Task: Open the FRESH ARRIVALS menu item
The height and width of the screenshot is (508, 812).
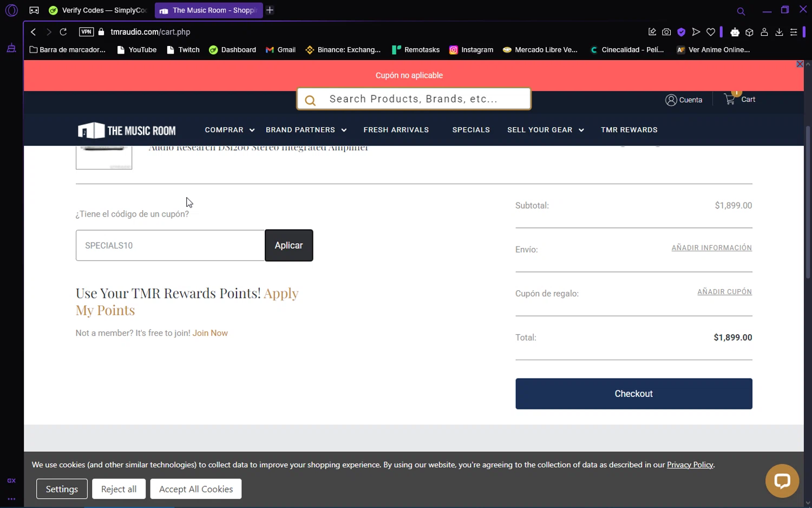Action: tap(396, 130)
